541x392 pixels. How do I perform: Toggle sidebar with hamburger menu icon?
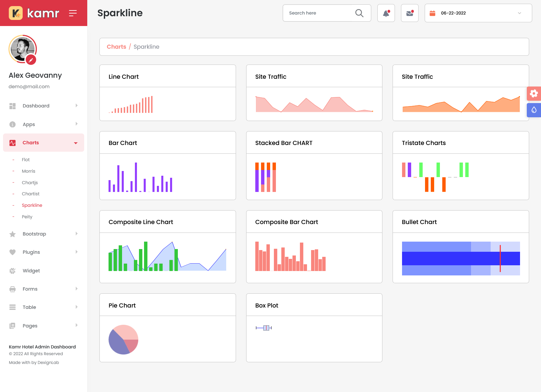(x=73, y=13)
